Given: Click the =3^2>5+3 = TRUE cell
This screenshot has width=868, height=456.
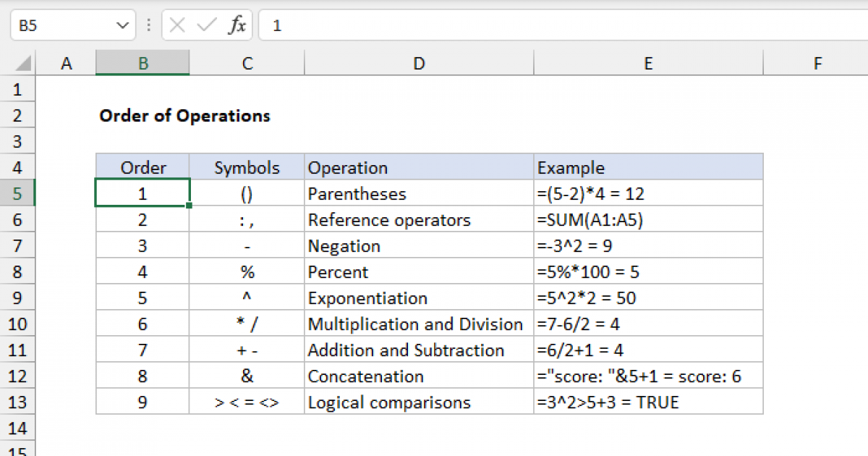Looking at the screenshot, I should coord(648,402).
